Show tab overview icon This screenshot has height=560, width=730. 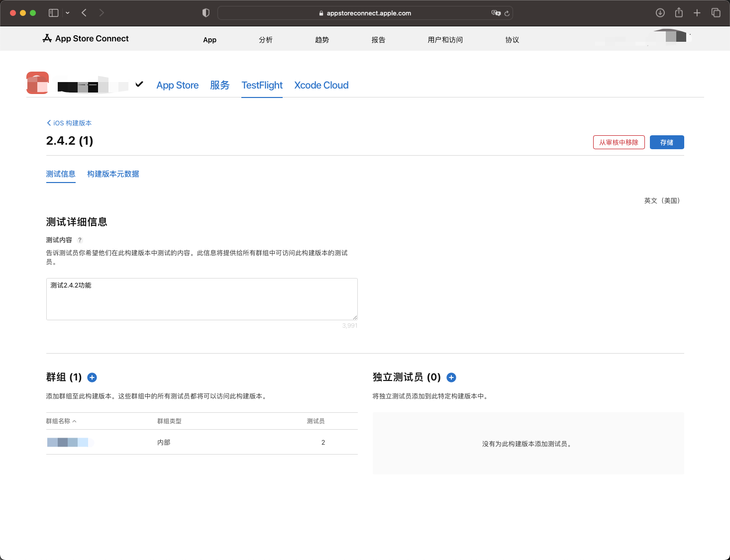click(716, 13)
